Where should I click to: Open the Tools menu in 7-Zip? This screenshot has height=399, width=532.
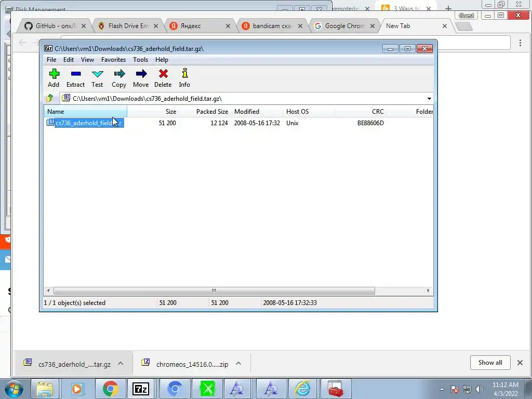point(140,60)
